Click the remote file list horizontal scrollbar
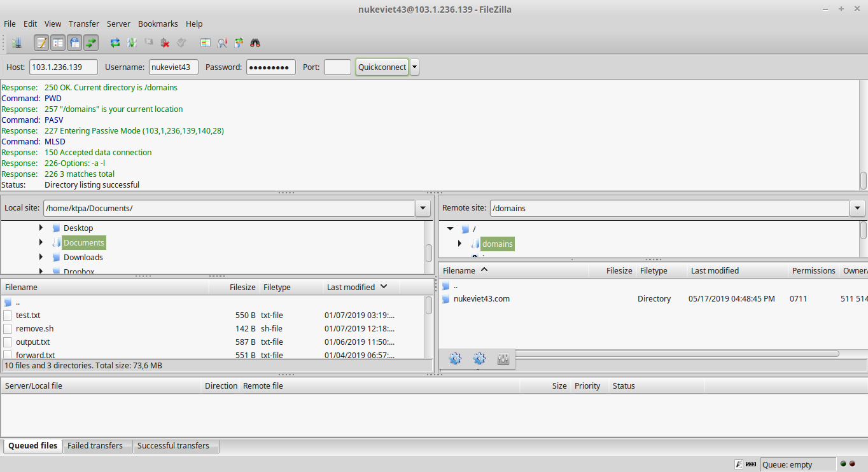Viewport: 868px width, 472px height. [x=677, y=353]
